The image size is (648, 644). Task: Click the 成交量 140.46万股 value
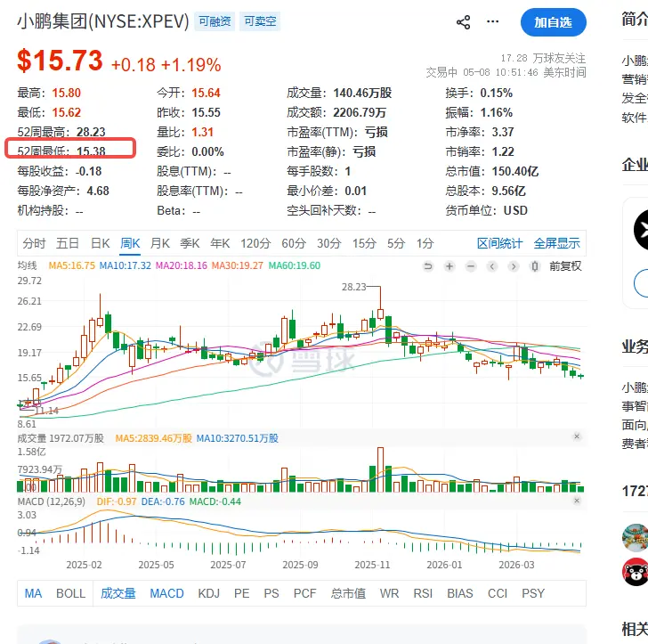click(362, 93)
